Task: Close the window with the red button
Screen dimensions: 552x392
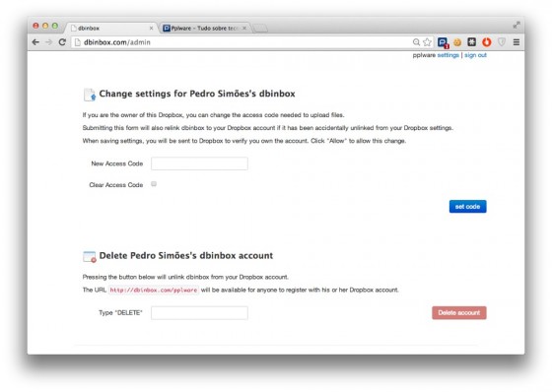Action: point(35,26)
